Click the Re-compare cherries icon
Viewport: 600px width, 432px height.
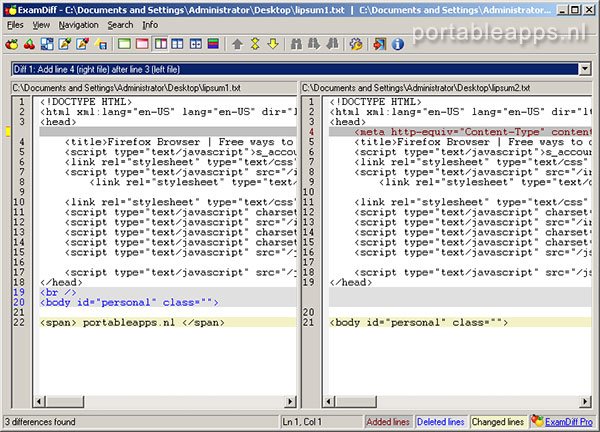(29, 44)
